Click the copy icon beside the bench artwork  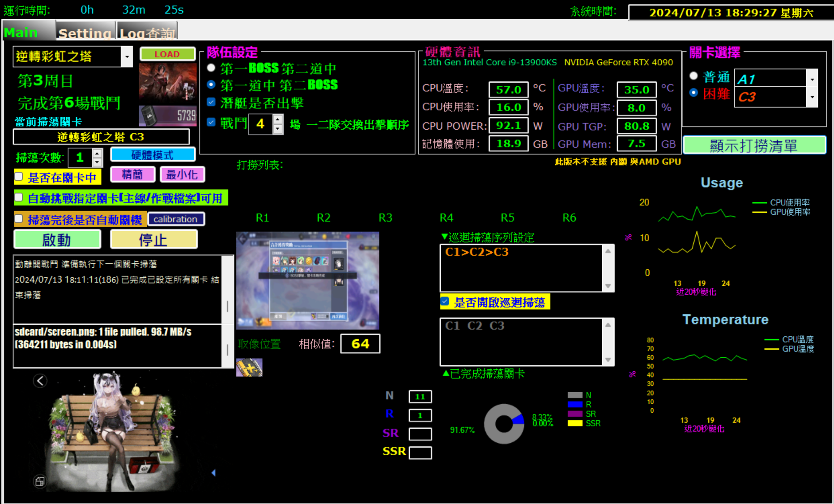click(x=40, y=481)
